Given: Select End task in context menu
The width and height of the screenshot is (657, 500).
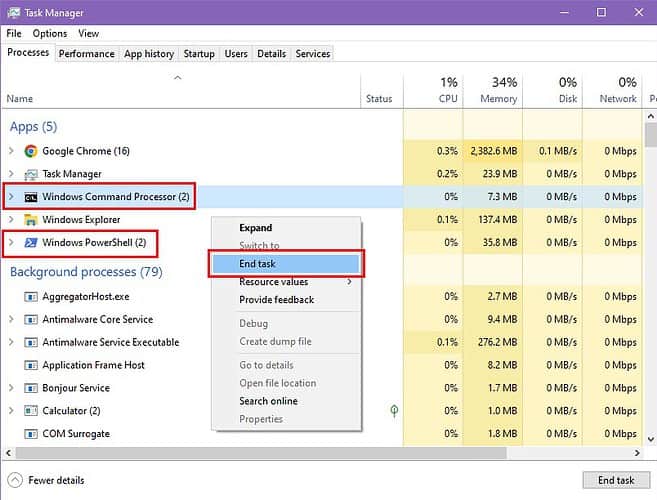Looking at the screenshot, I should pos(258,264).
